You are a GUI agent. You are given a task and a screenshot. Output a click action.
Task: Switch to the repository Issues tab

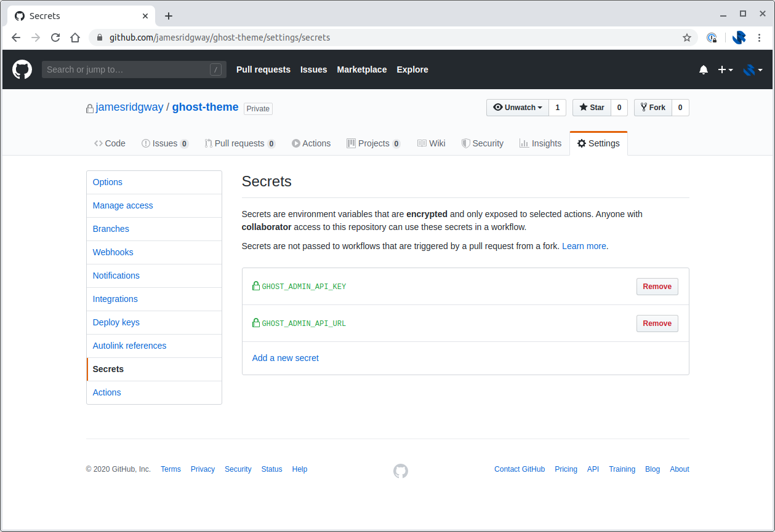pyautogui.click(x=165, y=143)
